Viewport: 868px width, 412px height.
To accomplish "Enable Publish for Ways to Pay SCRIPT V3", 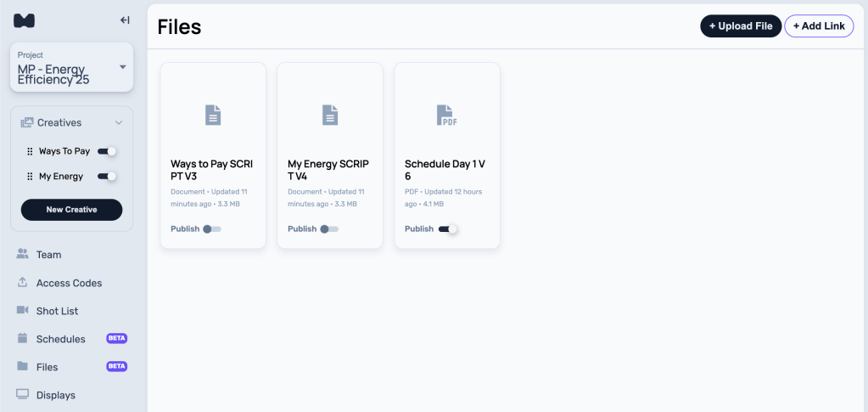I will pyautogui.click(x=212, y=229).
